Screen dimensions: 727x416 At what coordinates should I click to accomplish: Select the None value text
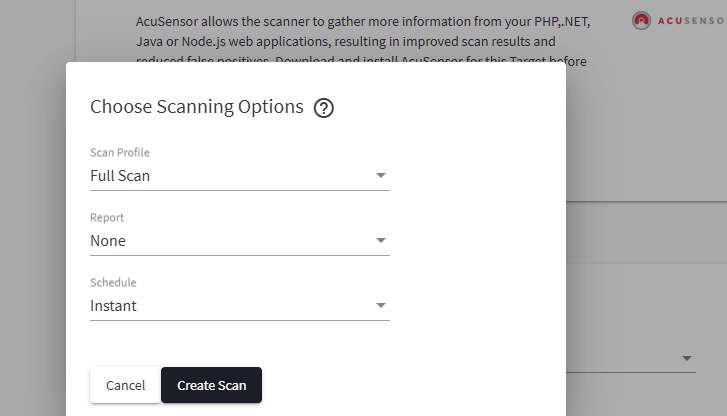[108, 241]
